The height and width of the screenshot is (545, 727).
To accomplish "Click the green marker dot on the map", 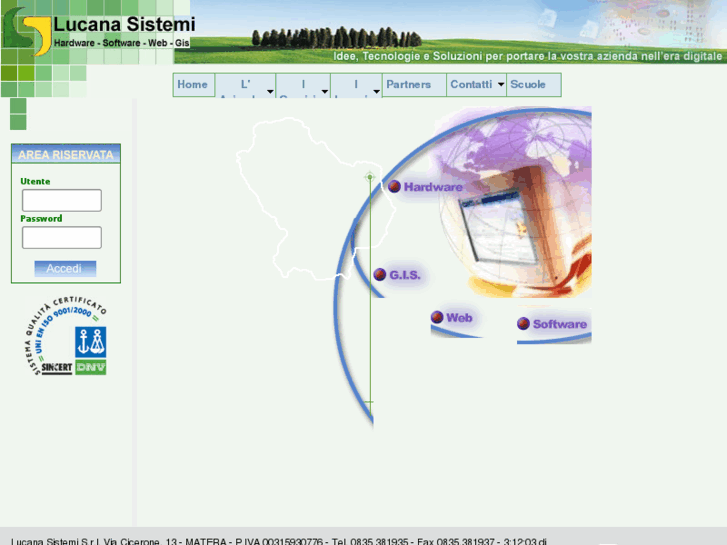I will (x=370, y=177).
